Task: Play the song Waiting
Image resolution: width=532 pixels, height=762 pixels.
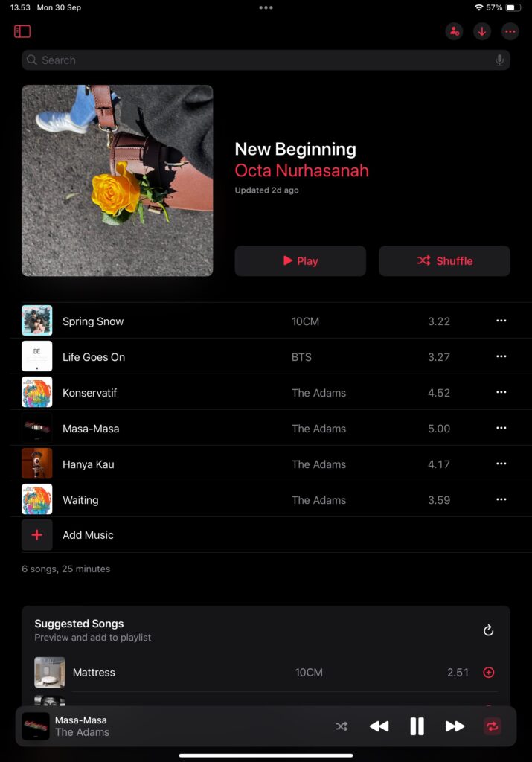Action: tap(80, 500)
